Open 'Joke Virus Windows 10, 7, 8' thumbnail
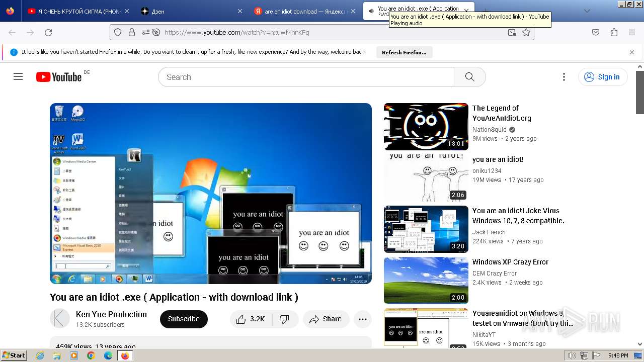Viewport: 644px width, 362px height. (x=426, y=229)
